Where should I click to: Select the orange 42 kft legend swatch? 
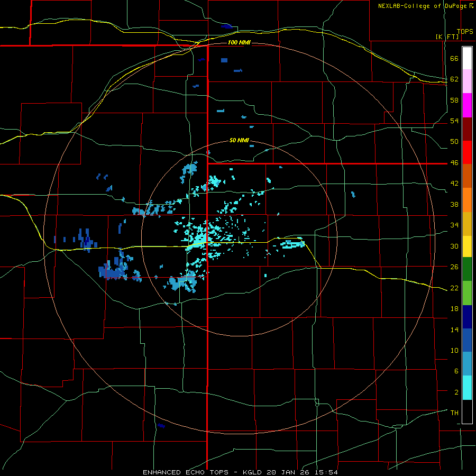(x=467, y=200)
